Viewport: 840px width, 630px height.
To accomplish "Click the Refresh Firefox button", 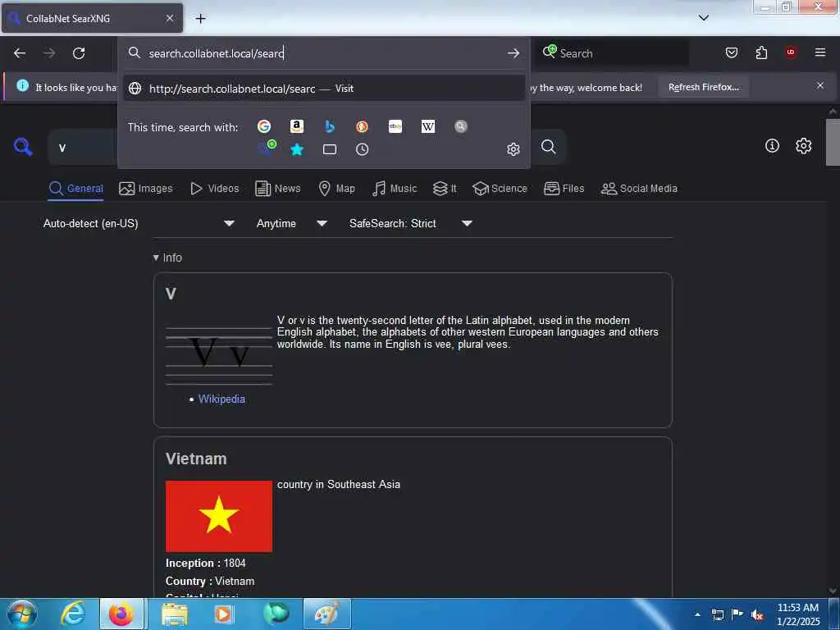I will (x=703, y=87).
